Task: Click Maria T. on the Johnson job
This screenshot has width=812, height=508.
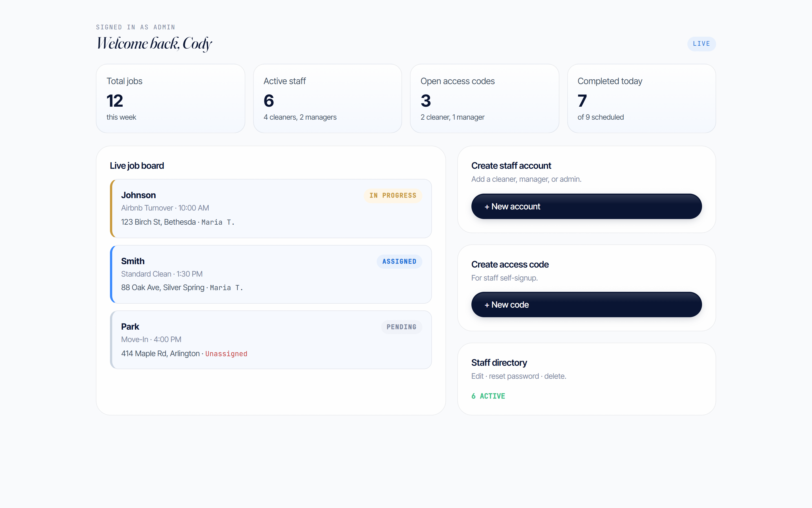Action: tap(218, 222)
